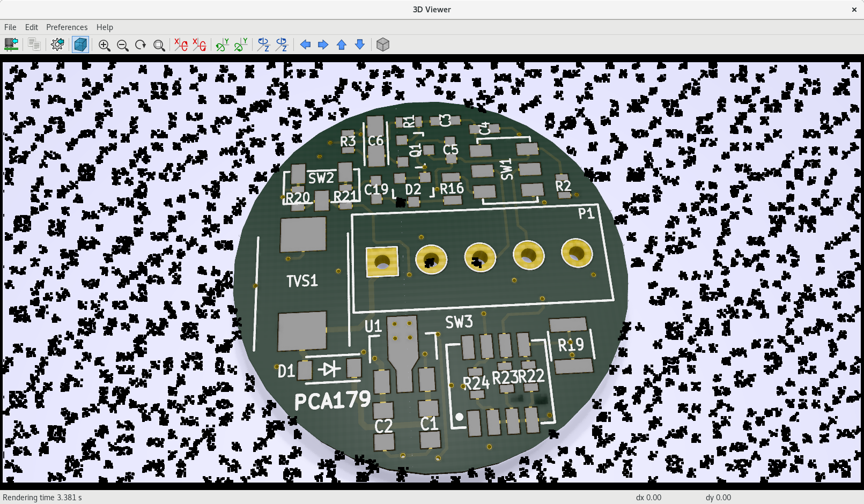Open the Preferences menu
This screenshot has width=864, height=504.
[67, 27]
